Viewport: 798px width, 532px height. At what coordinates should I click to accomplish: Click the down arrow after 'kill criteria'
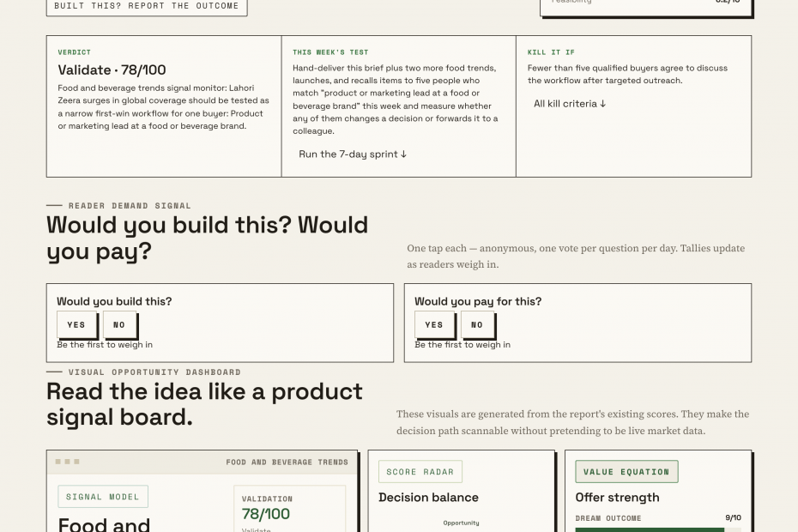[602, 104]
